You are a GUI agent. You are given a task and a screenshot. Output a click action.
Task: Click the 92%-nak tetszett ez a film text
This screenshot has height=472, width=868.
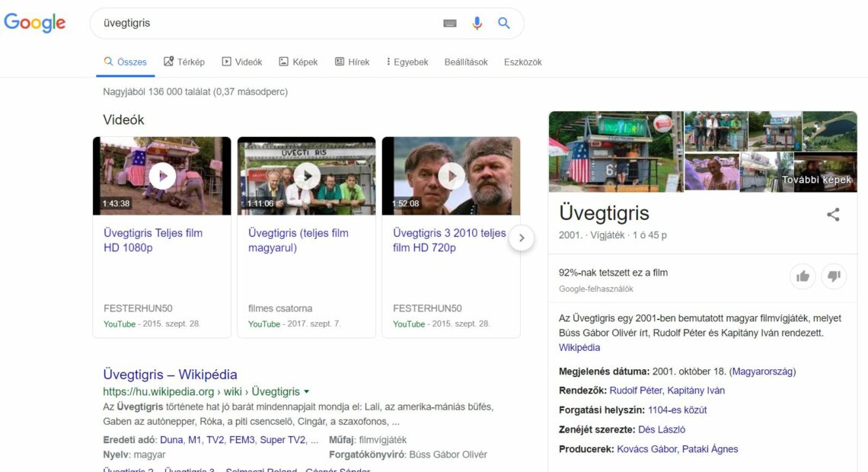(614, 273)
